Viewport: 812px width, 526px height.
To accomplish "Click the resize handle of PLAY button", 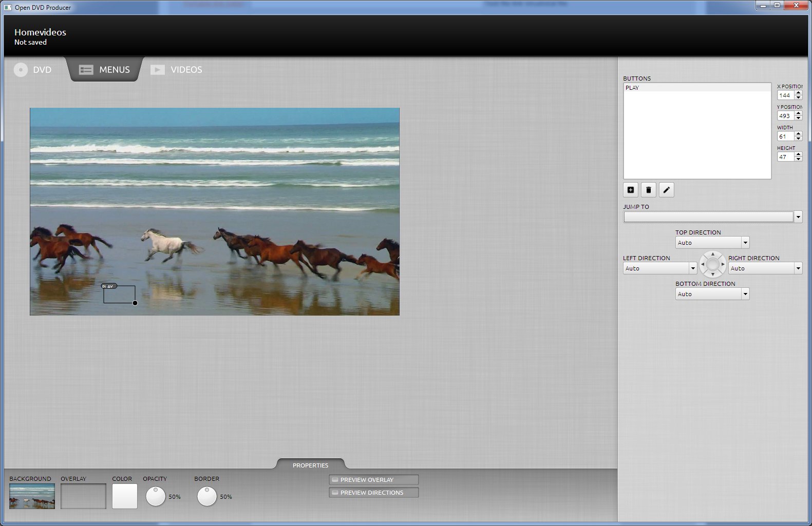I will 135,303.
